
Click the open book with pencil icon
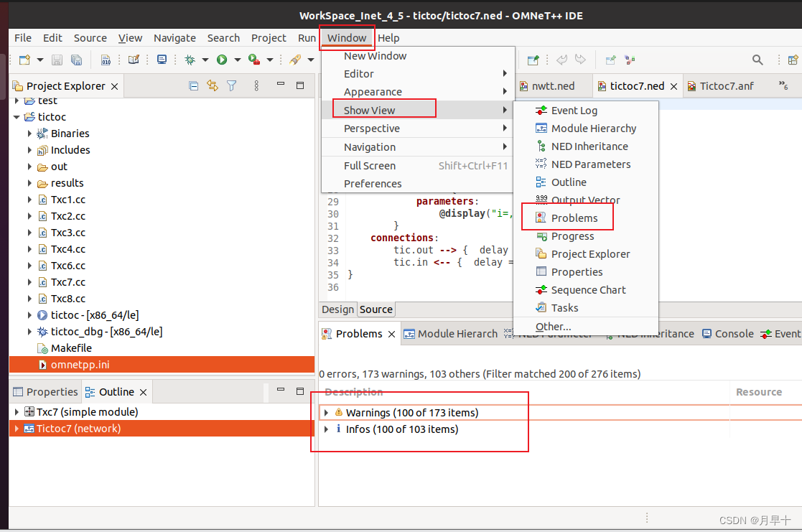(134, 60)
